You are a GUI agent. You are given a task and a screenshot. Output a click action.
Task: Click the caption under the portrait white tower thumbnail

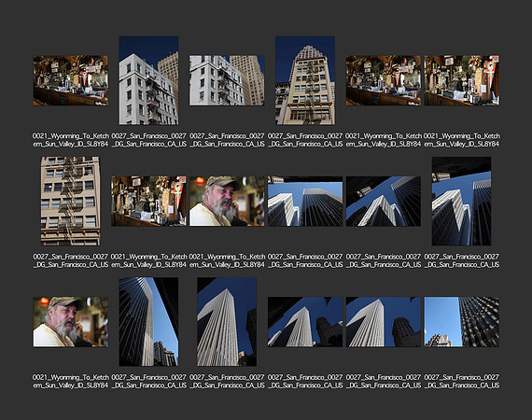point(227,382)
